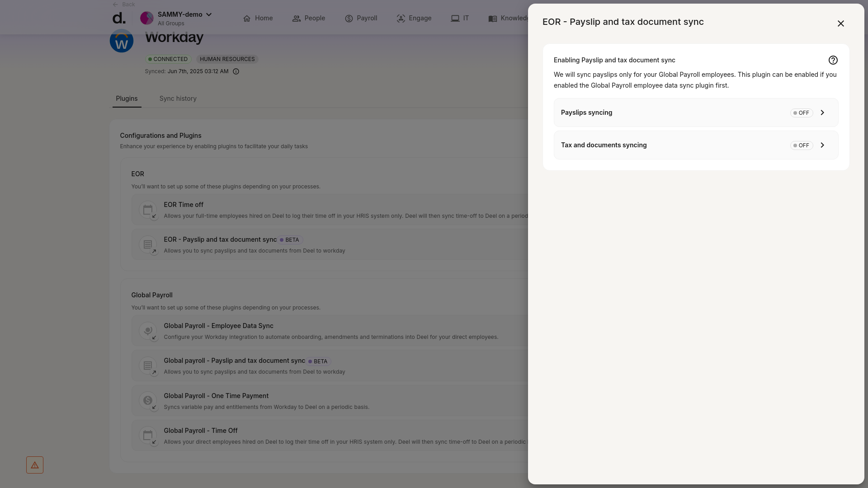Click the Configurations and Plugins heading
Screen dimensions: 868x488
(160, 136)
